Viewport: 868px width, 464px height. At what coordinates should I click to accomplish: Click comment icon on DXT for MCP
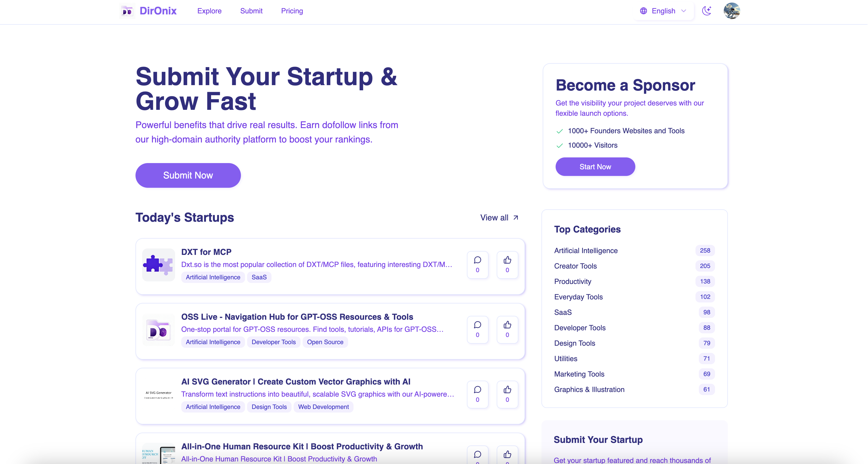[x=477, y=264]
